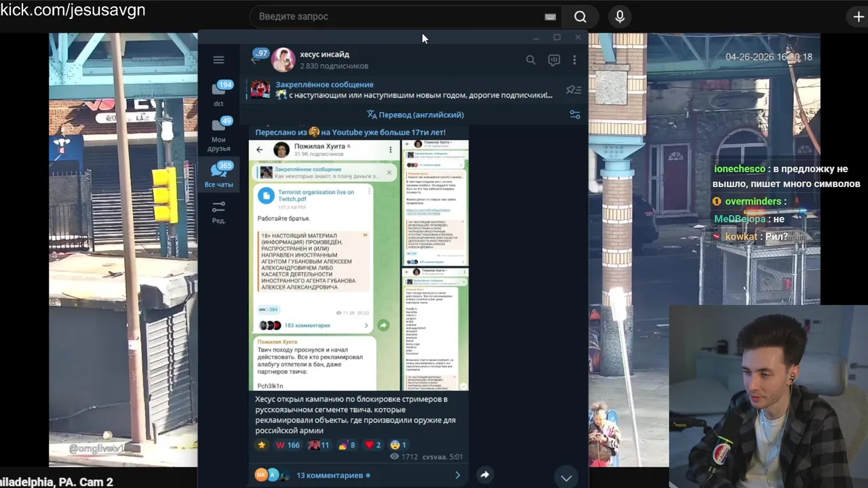
Task: Expand comments using the right chevron
Action: pyautogui.click(x=457, y=475)
